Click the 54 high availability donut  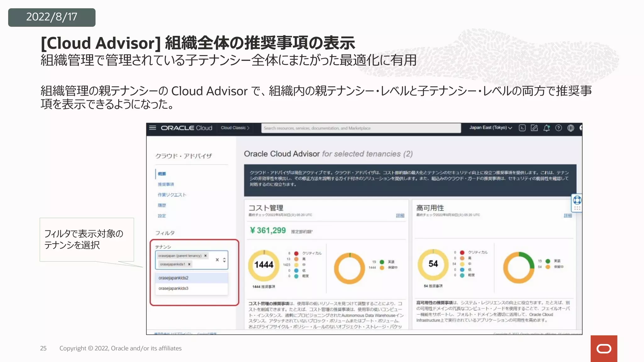tap(433, 264)
